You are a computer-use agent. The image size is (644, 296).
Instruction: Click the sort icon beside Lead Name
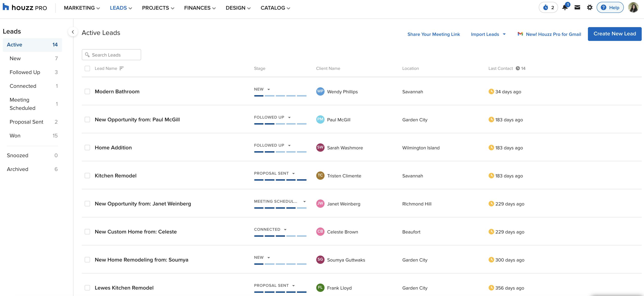click(x=122, y=68)
